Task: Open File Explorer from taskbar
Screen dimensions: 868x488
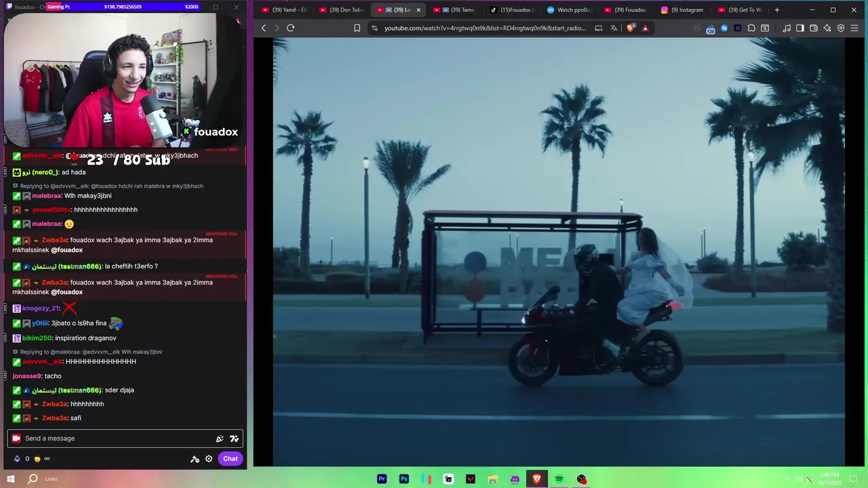Action: (493, 479)
